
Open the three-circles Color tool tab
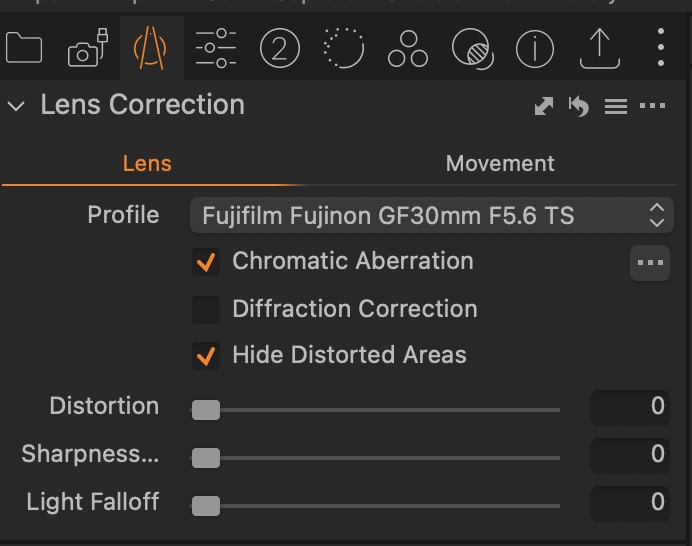(x=408, y=49)
